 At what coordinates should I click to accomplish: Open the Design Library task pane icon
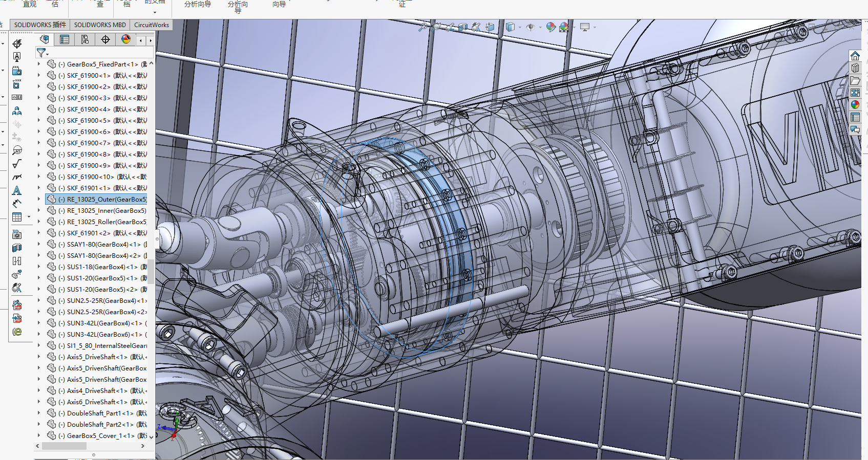[x=855, y=68]
